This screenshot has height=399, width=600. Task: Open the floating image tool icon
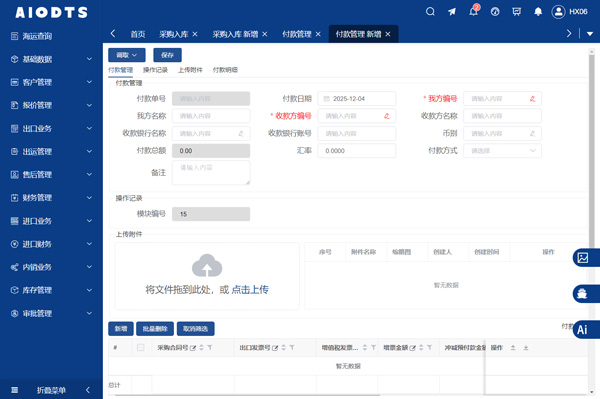point(583,258)
